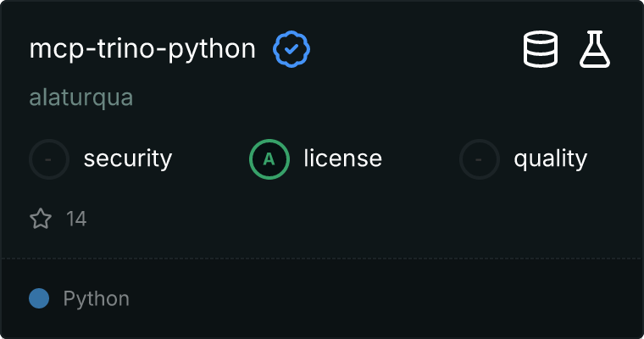Star the repository using star icon
This screenshot has height=339, width=644.
(x=41, y=220)
